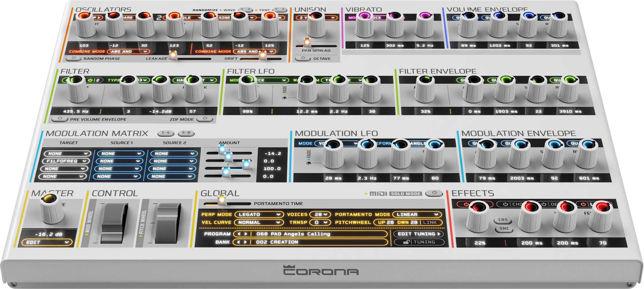The image size is (644, 289).
Task: Toggle the Random Phase power button
Action: [74, 58]
